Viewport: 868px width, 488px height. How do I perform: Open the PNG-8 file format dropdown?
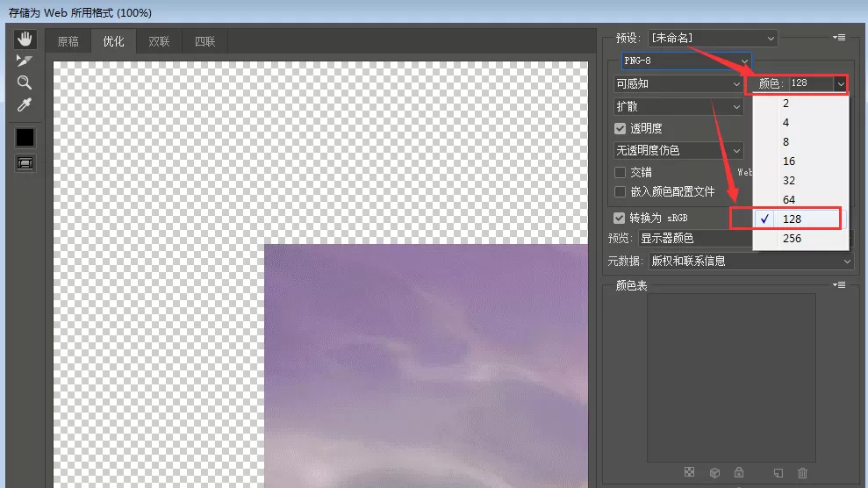click(x=686, y=61)
